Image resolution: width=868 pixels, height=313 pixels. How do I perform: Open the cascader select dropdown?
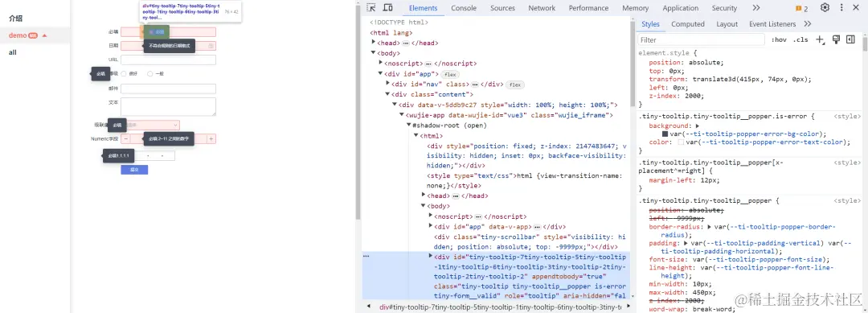coord(150,126)
